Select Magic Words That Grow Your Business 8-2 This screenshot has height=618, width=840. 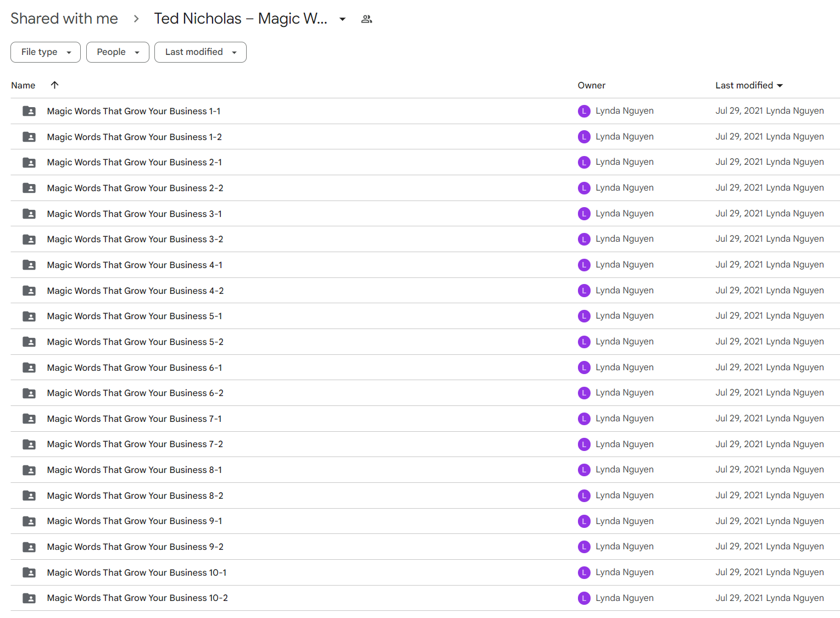(x=135, y=495)
